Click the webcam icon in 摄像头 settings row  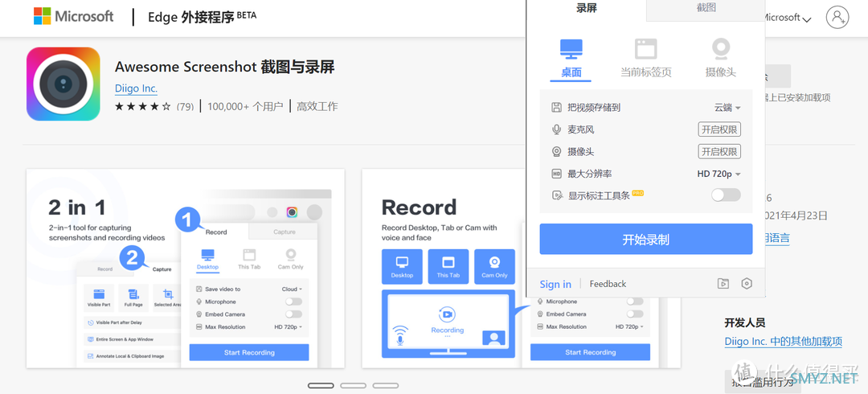click(x=556, y=152)
